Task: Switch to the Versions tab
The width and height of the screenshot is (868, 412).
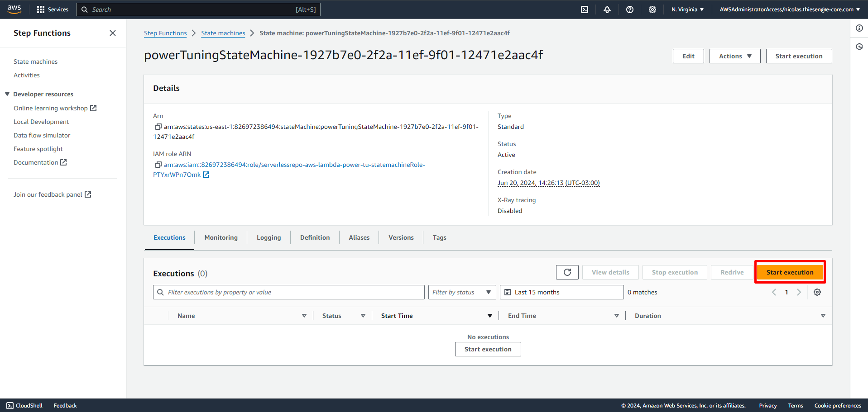Action: pos(401,237)
